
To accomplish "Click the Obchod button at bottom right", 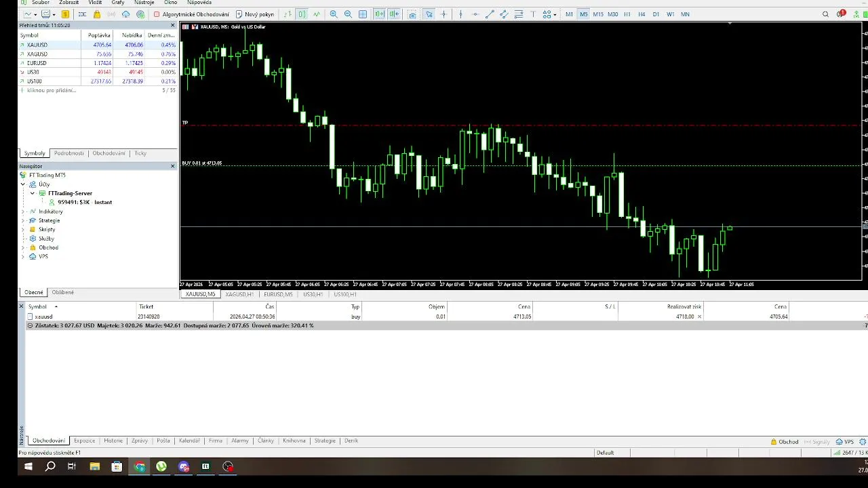I will [785, 442].
